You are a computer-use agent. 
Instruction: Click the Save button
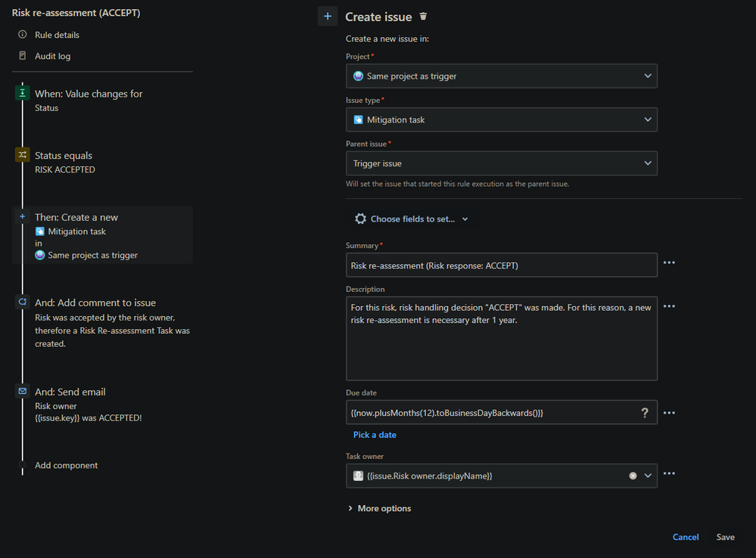[725, 537]
